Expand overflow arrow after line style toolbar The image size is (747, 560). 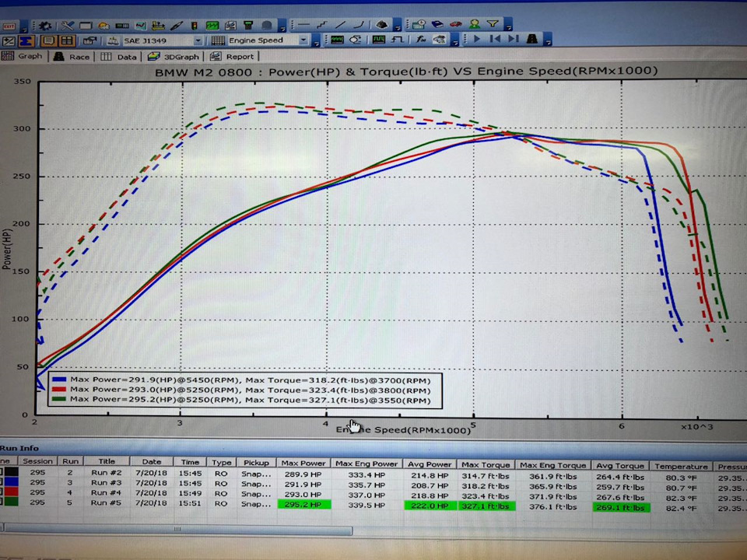pyautogui.click(x=398, y=25)
